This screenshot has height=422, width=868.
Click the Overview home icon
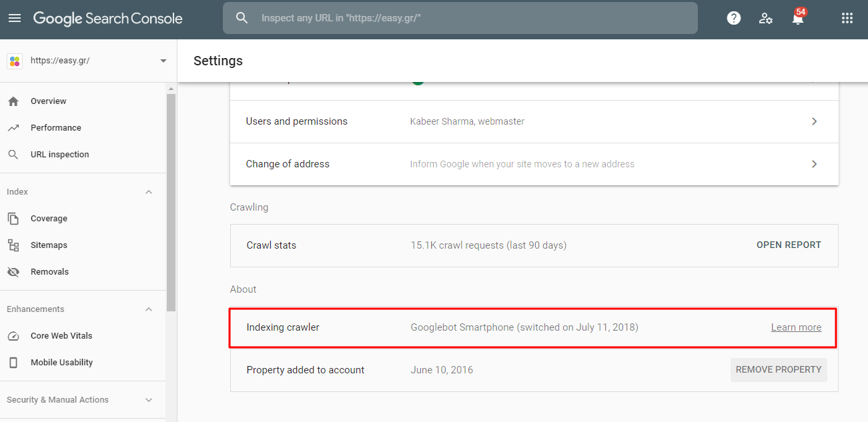[x=13, y=101]
